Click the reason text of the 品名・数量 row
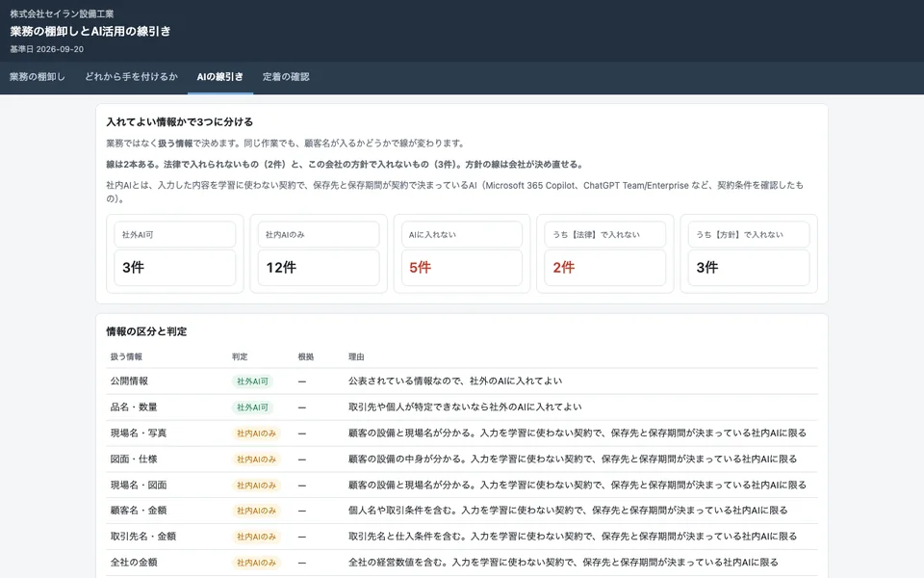 [x=465, y=407]
